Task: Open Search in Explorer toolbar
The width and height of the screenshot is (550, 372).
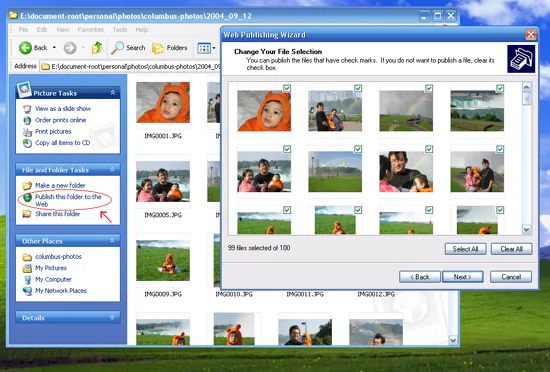Action: tap(128, 48)
